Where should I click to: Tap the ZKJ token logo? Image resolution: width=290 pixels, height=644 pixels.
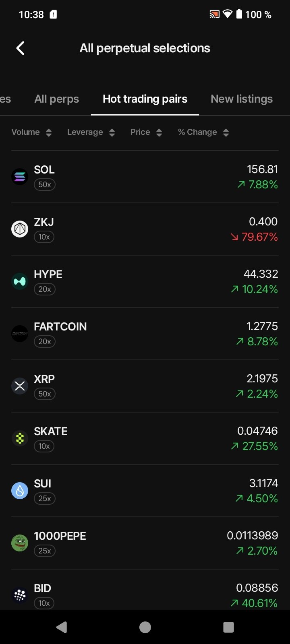20,229
